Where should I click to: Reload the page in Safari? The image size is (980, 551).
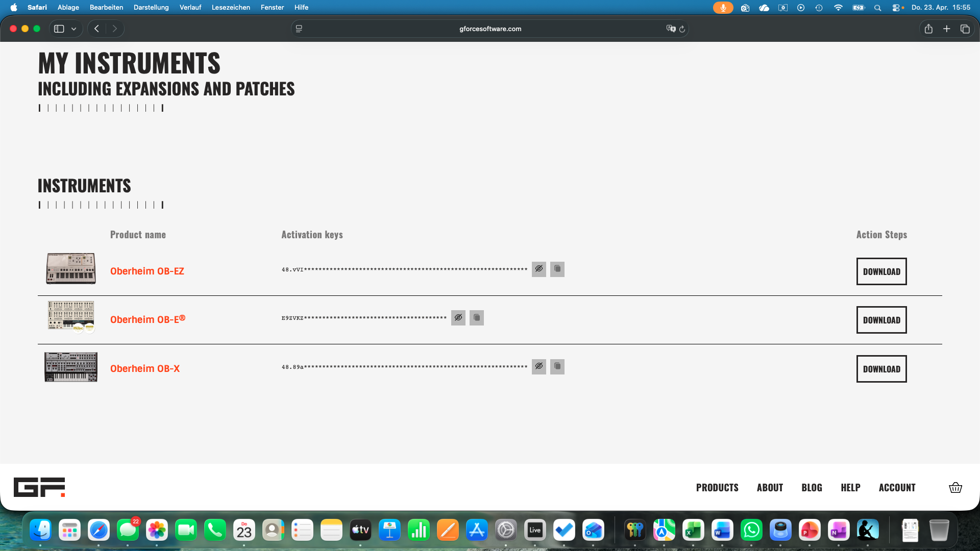point(682,29)
